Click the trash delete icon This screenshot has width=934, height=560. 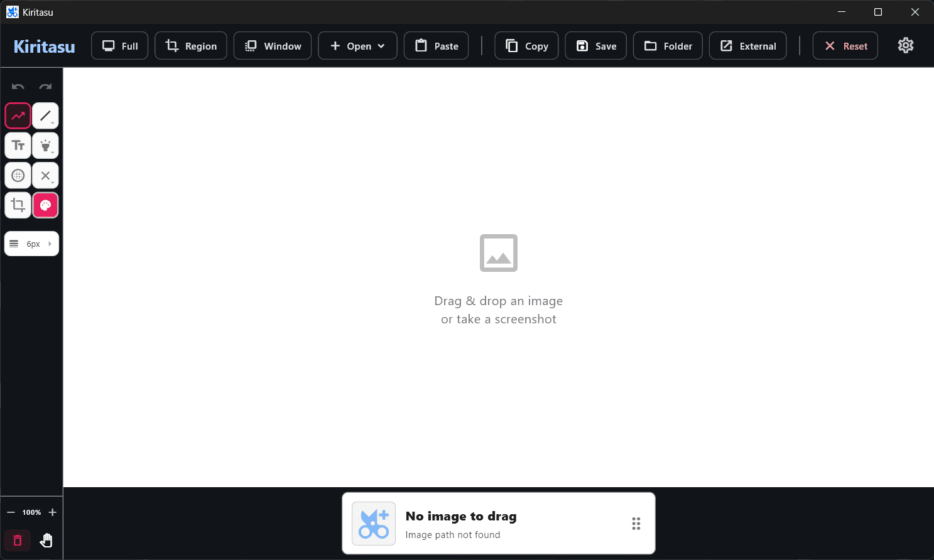pos(18,541)
